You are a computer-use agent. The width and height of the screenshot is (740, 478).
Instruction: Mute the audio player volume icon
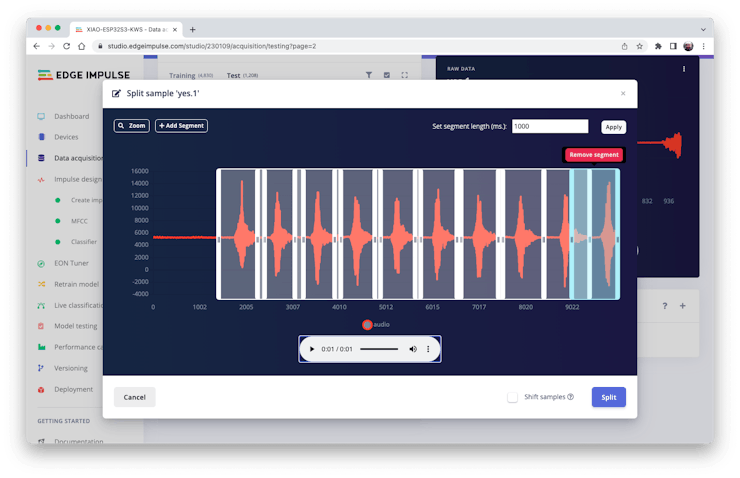pyautogui.click(x=413, y=349)
